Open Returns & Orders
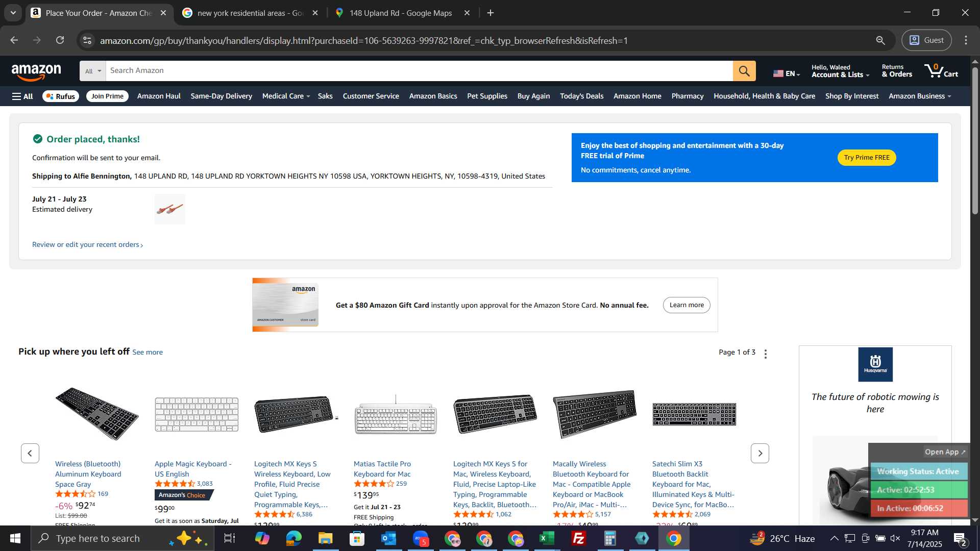The width and height of the screenshot is (980, 551). (897, 71)
